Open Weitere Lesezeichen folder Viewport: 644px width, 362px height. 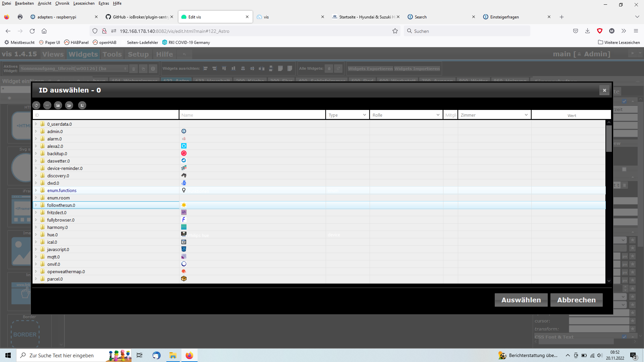(619, 43)
